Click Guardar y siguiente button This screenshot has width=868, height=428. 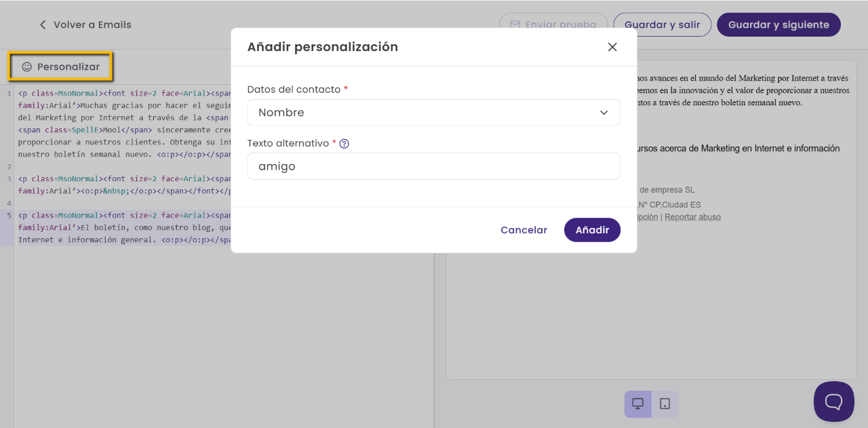pos(778,25)
